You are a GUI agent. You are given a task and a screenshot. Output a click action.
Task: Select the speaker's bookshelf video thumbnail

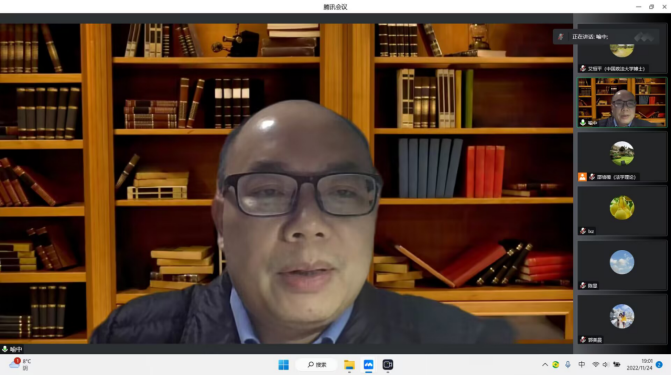coord(622,102)
